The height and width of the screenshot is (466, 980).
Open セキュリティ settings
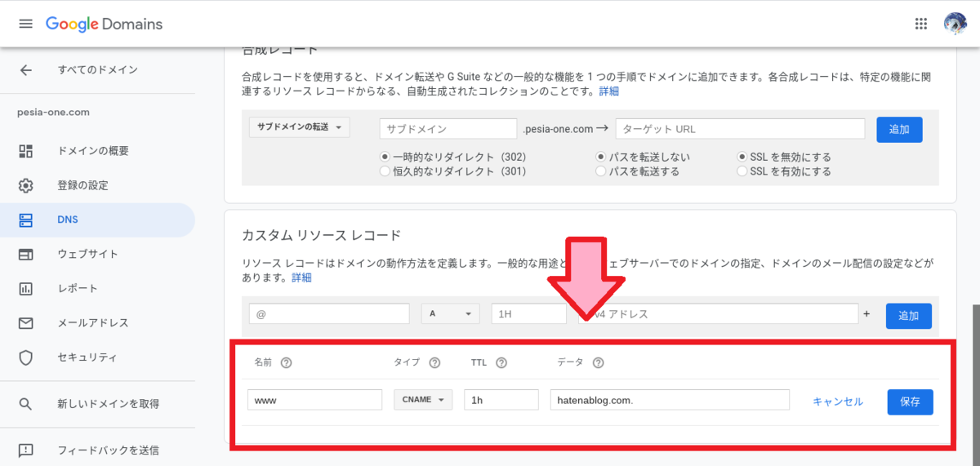[x=87, y=357]
